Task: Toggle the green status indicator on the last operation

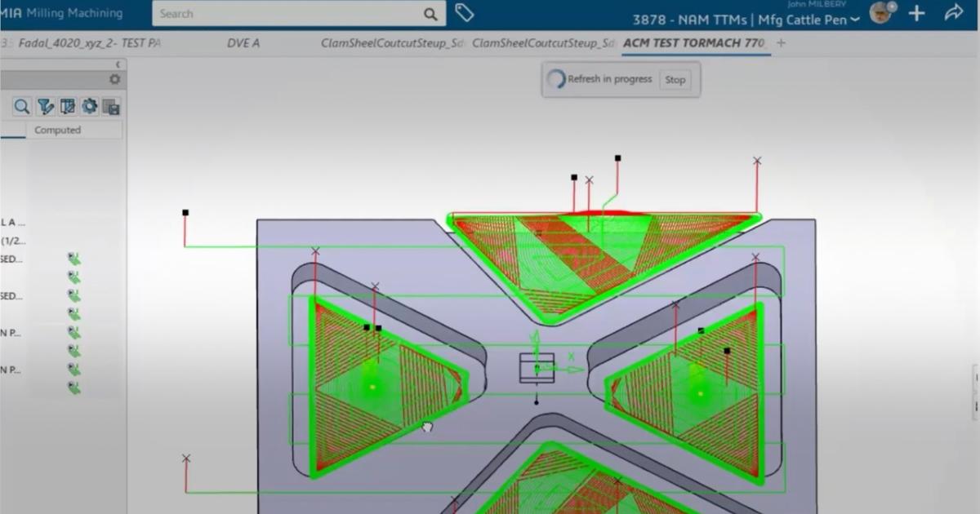Action: click(73, 388)
